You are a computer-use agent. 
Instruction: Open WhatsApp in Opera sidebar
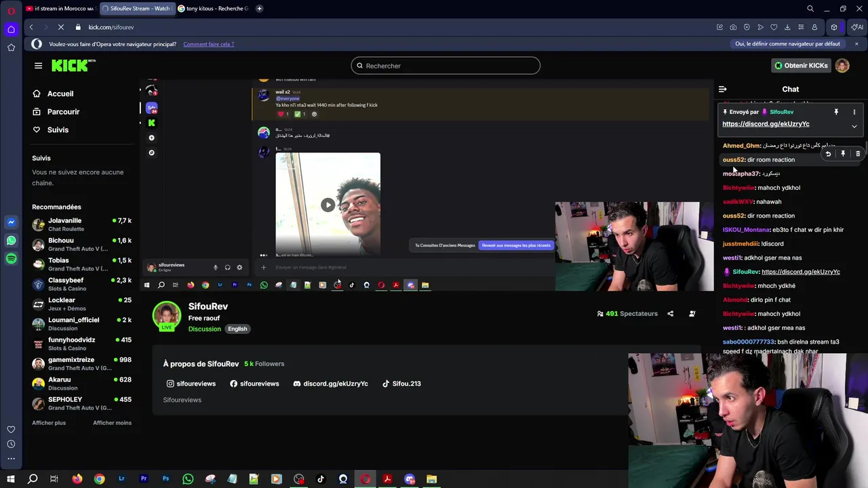coord(11,241)
